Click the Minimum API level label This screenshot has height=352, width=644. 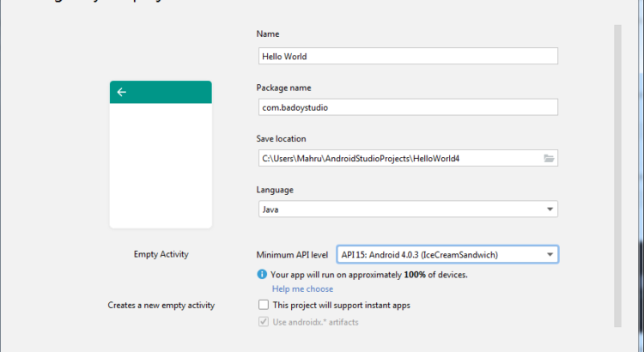(292, 255)
